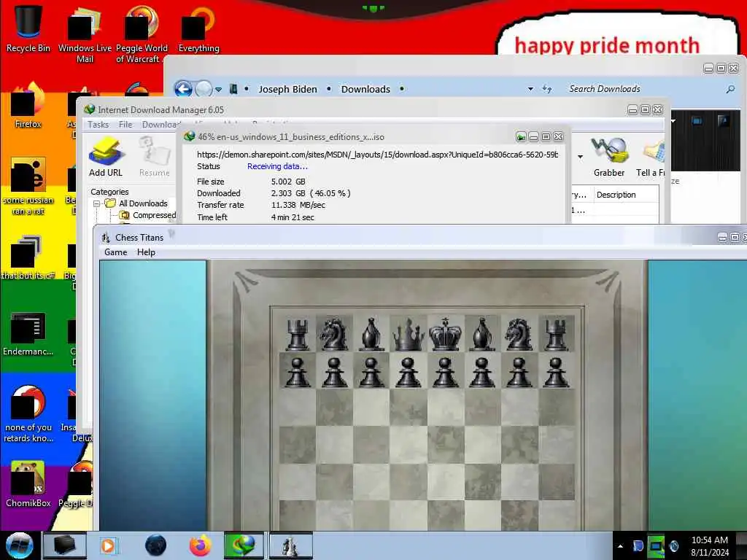747x560 pixels.
Task: Click the taskbar clock showing 10:54 AM
Action: pyautogui.click(x=709, y=546)
